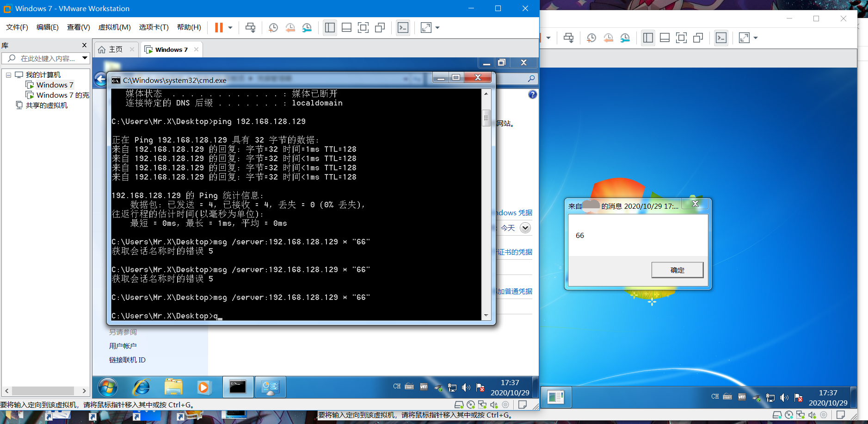Open snapshot manager in the front VMware toolbar
Viewport: 868px width, 424px height.
(x=307, y=28)
